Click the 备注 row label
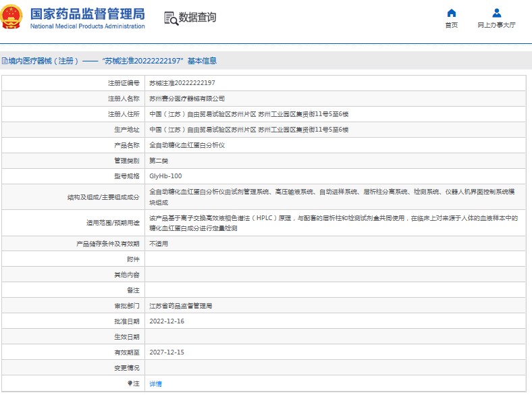The image size is (532, 397). coord(134,290)
